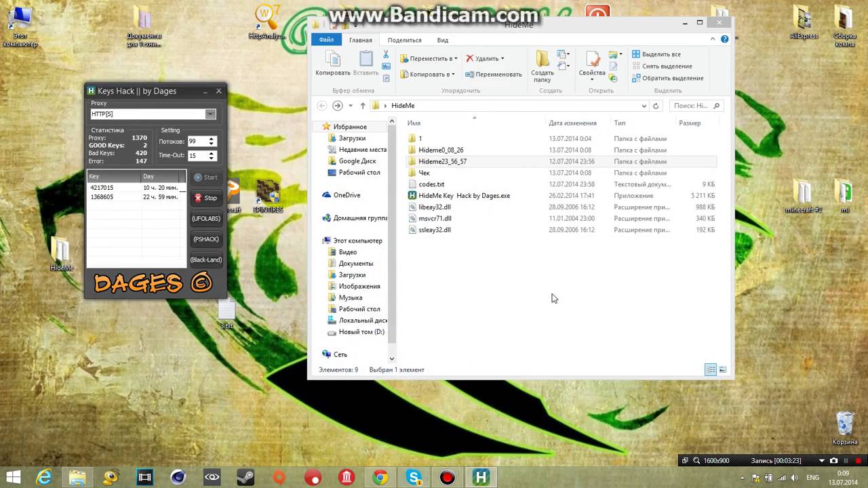Image resolution: width=868 pixels, height=488 pixels.
Task: Click Выделить все (Select all) in the ribbon
Action: pyautogui.click(x=656, y=54)
